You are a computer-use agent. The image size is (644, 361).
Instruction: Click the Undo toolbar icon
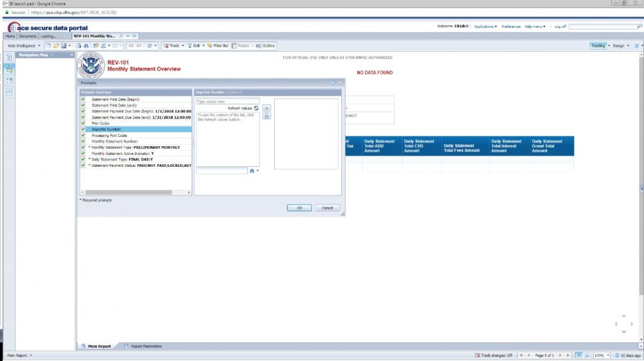(x=131, y=46)
